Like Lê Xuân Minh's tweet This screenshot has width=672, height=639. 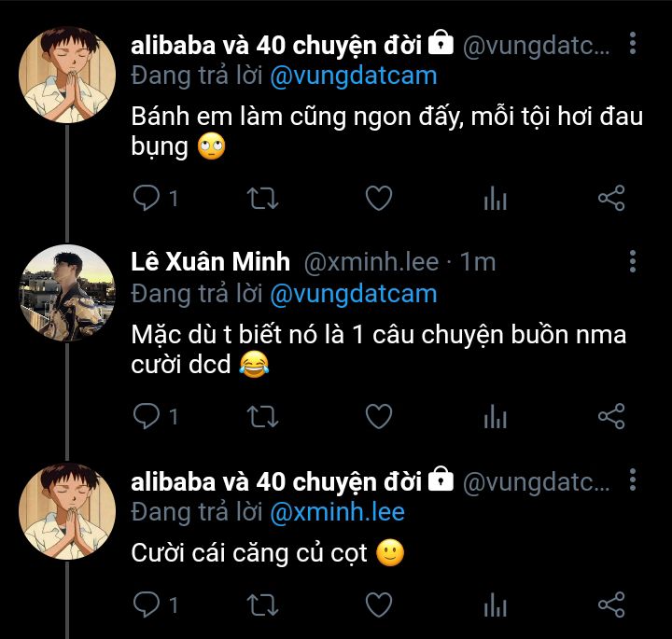pyautogui.click(x=378, y=416)
